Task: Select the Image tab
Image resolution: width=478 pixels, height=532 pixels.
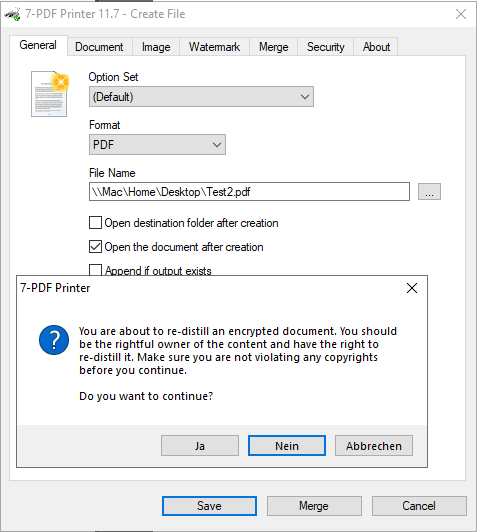Action: tap(156, 47)
